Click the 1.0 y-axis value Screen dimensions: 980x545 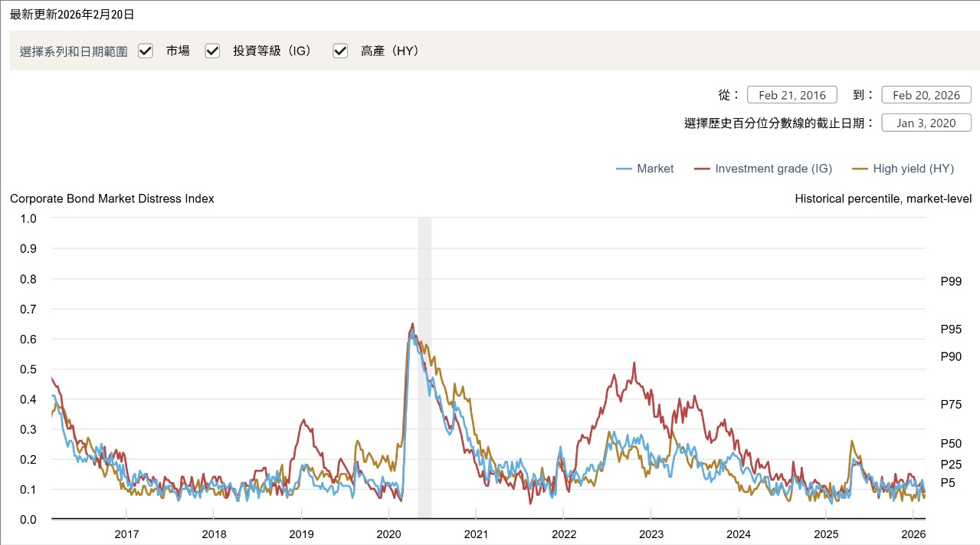[x=28, y=218]
